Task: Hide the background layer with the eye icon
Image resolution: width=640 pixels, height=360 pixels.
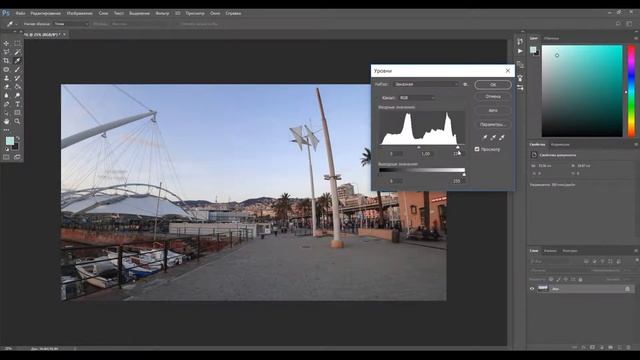Action: point(532,289)
